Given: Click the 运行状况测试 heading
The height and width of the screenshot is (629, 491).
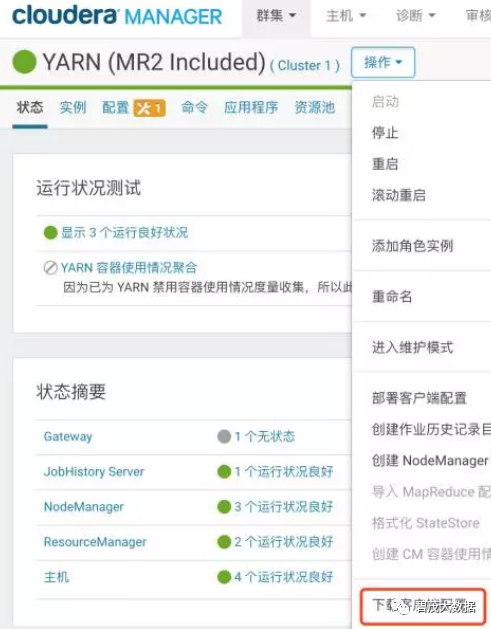Looking at the screenshot, I should click(x=89, y=188).
